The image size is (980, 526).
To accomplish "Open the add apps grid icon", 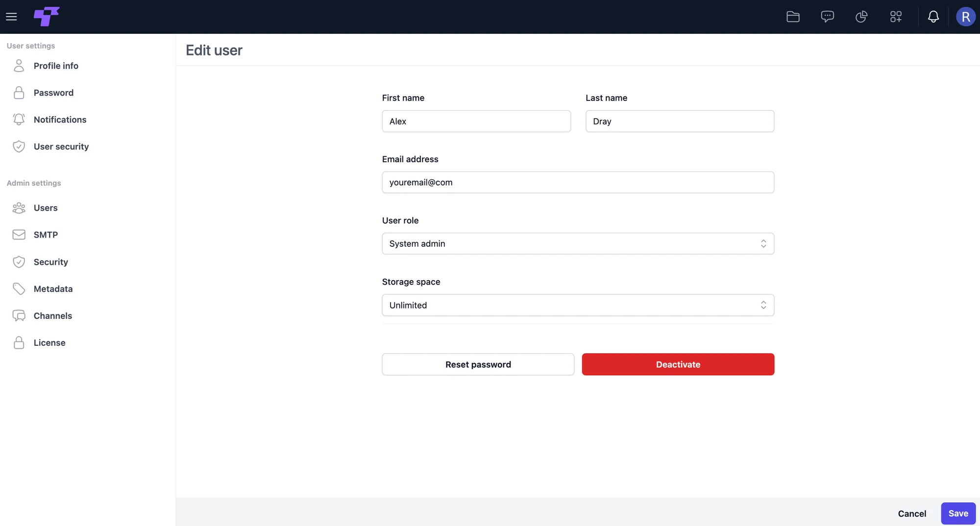I will tap(896, 17).
